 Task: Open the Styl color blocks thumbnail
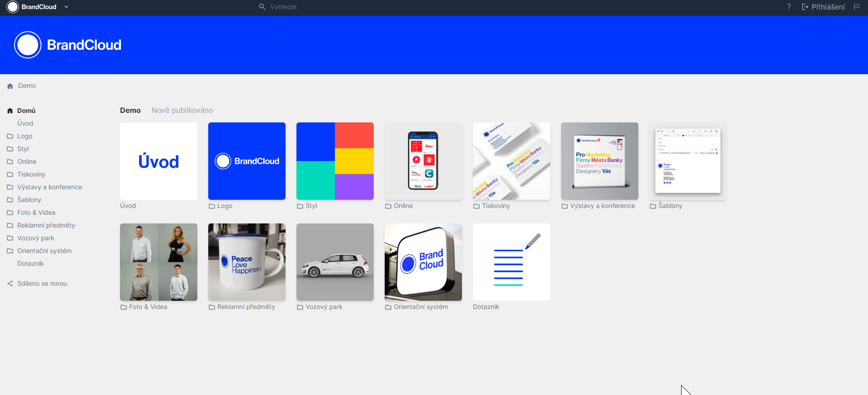coord(335,161)
